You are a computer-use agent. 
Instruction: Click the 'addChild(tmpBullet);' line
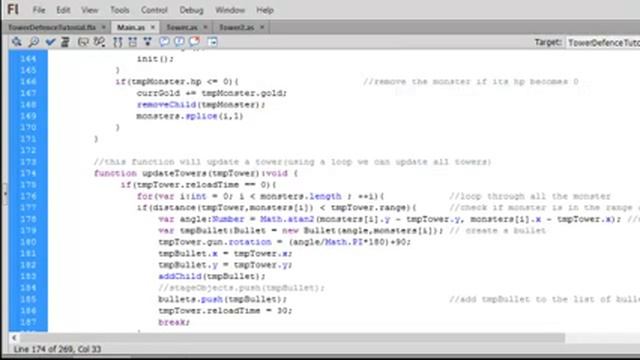pyautogui.click(x=212, y=276)
